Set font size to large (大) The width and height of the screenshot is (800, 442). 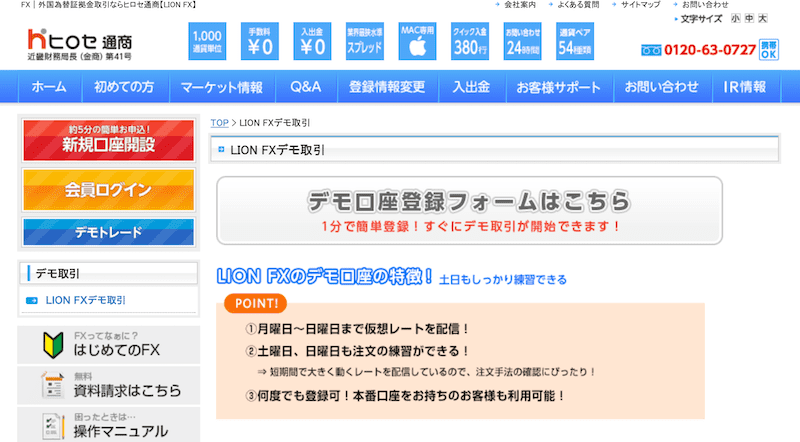tap(763, 18)
